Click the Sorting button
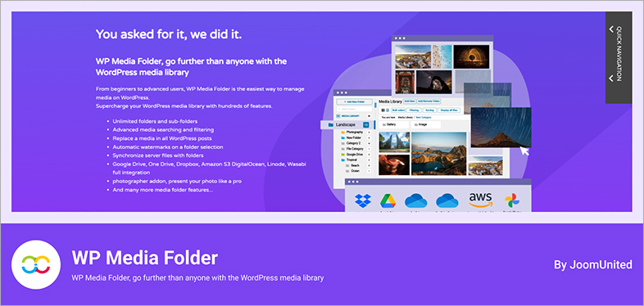 (429, 110)
